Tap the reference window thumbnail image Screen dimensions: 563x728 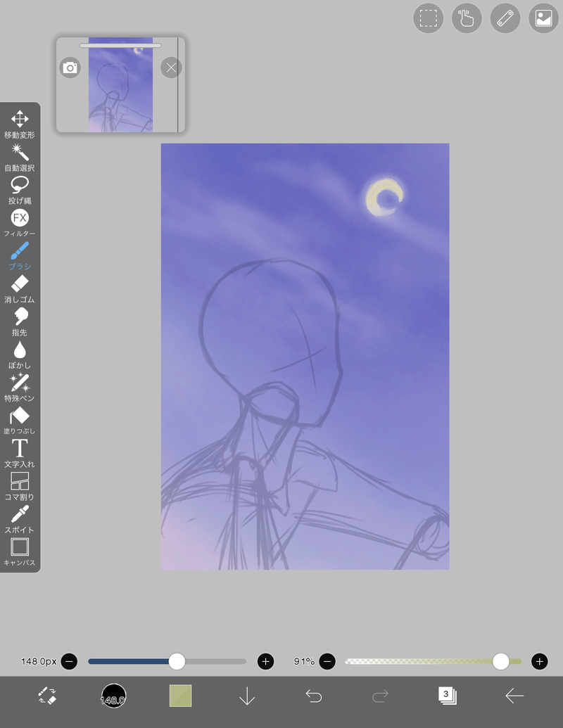tap(120, 85)
